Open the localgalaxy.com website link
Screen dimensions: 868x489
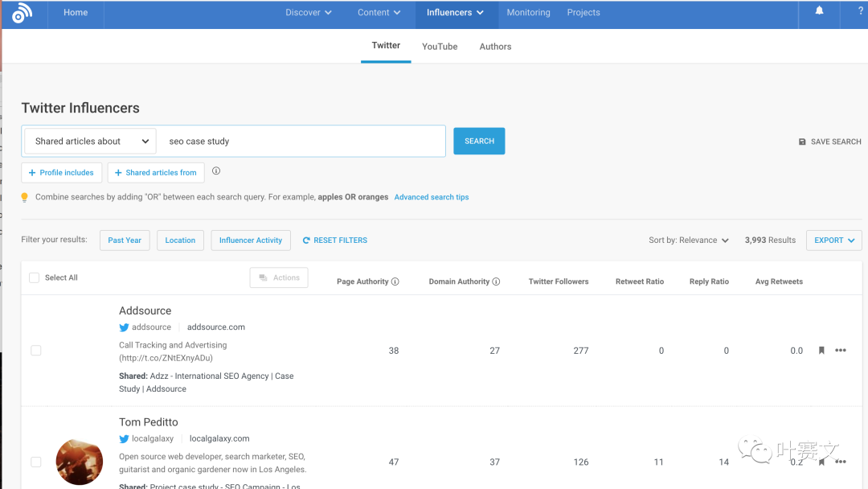pyautogui.click(x=219, y=438)
